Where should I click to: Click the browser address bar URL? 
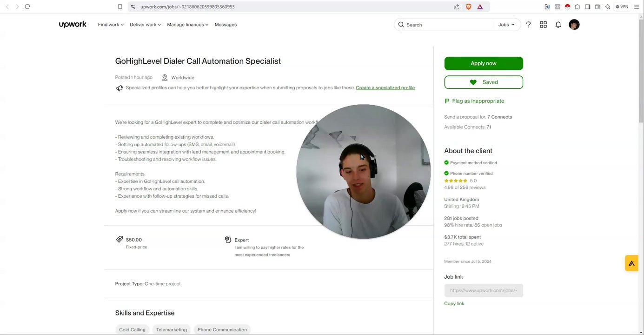[x=187, y=7]
